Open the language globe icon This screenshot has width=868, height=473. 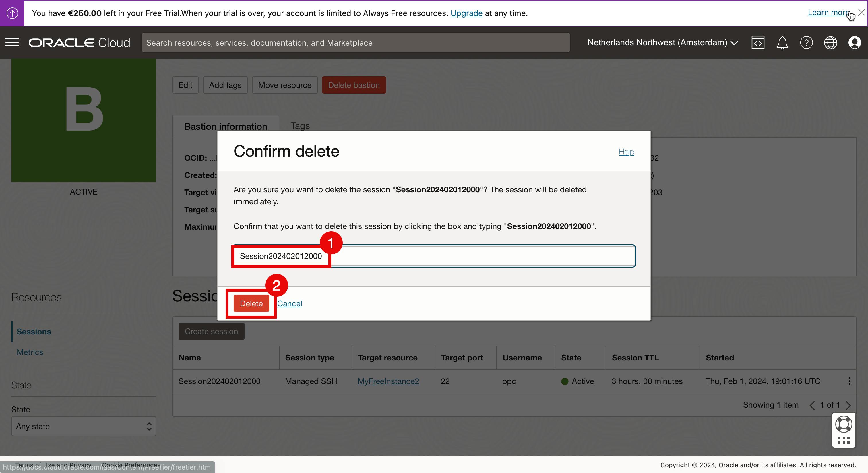tap(830, 43)
